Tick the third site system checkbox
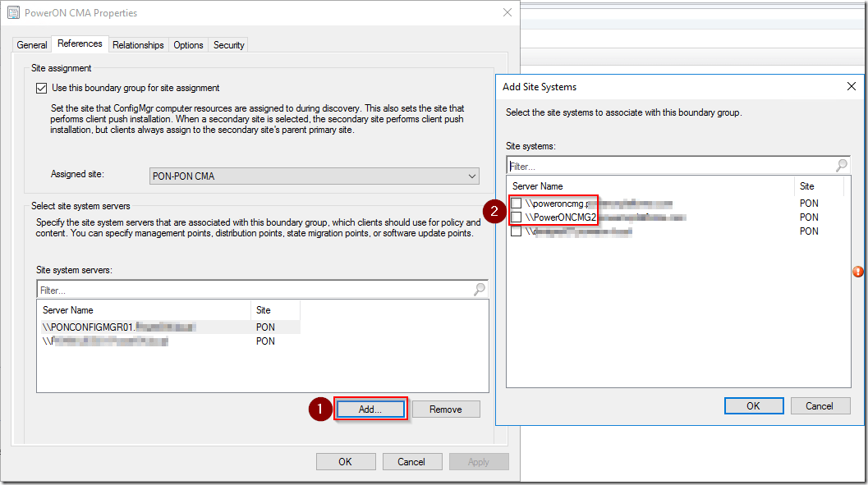The width and height of the screenshot is (868, 485). coord(516,231)
